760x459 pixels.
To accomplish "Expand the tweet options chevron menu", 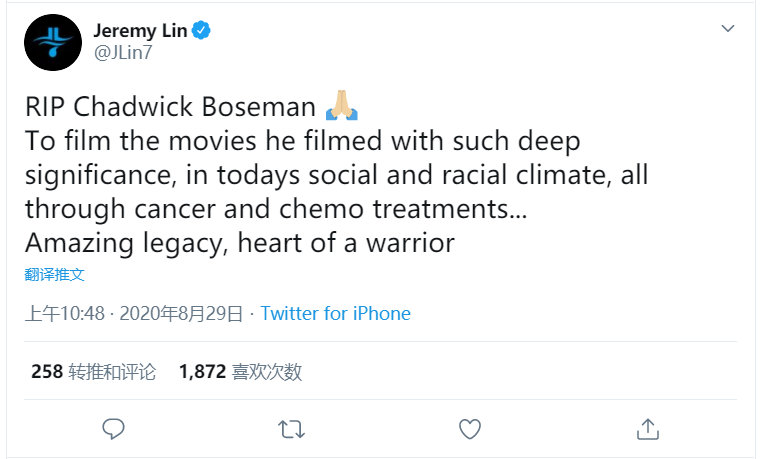I will tap(728, 29).
